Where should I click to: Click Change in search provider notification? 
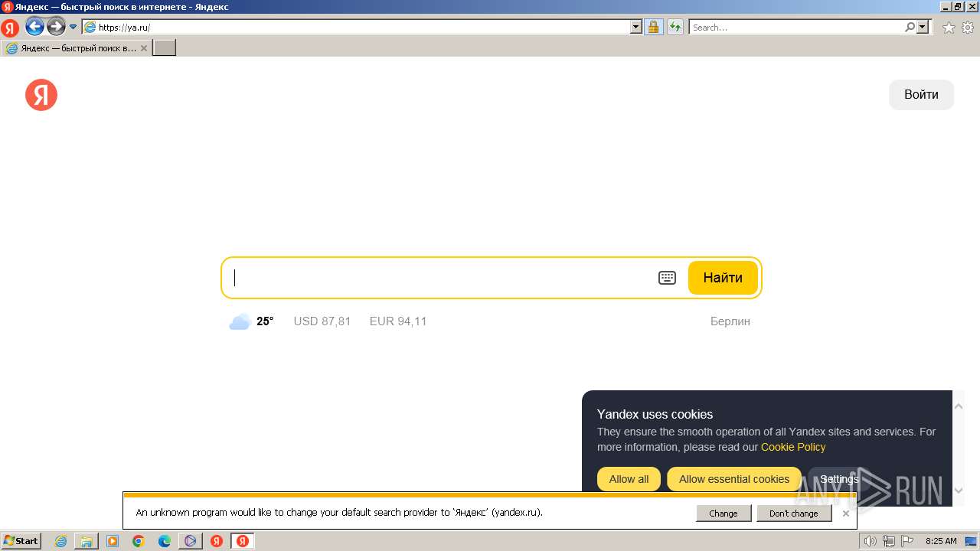[x=724, y=514]
